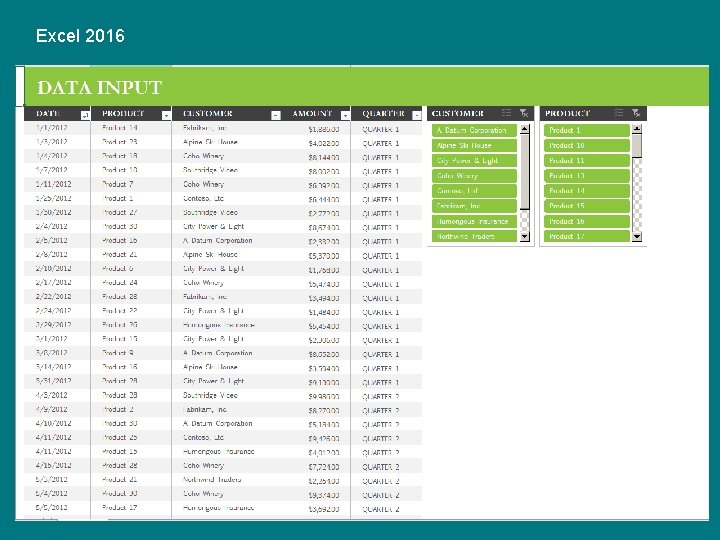Open the PRODUCT column filter dropdown
This screenshot has width=720, height=540.
click(x=166, y=115)
